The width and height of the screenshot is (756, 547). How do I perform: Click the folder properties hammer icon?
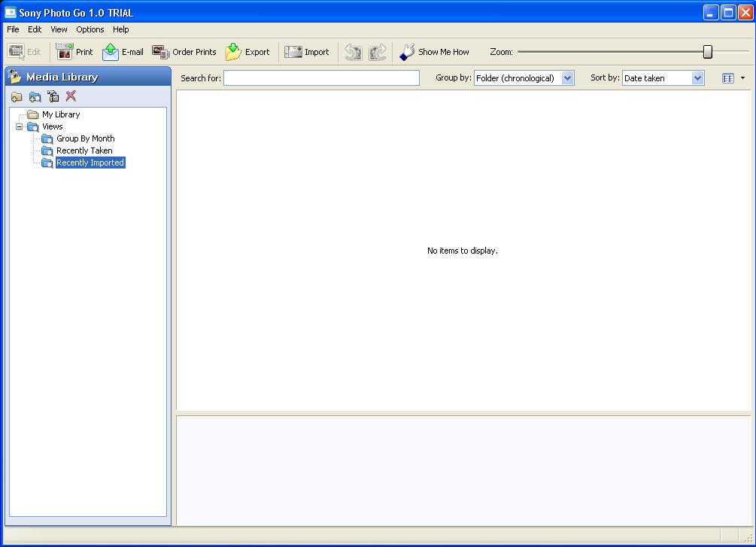[53, 96]
